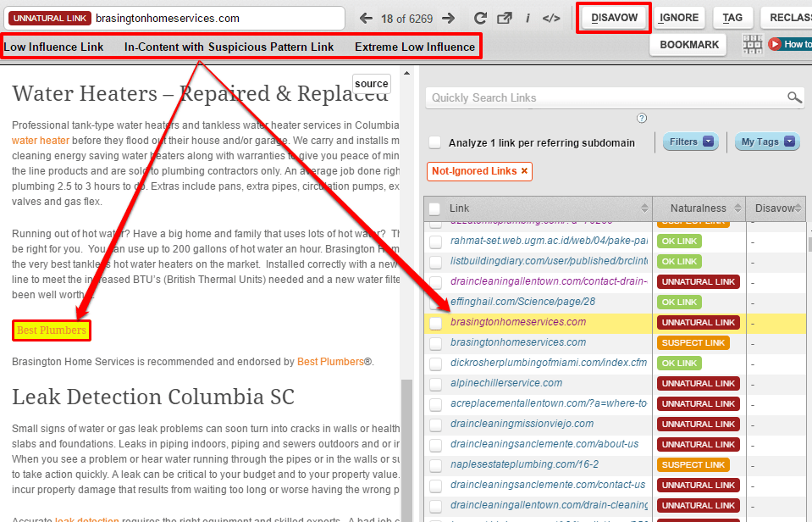Go to the next link arrow

coord(449,19)
